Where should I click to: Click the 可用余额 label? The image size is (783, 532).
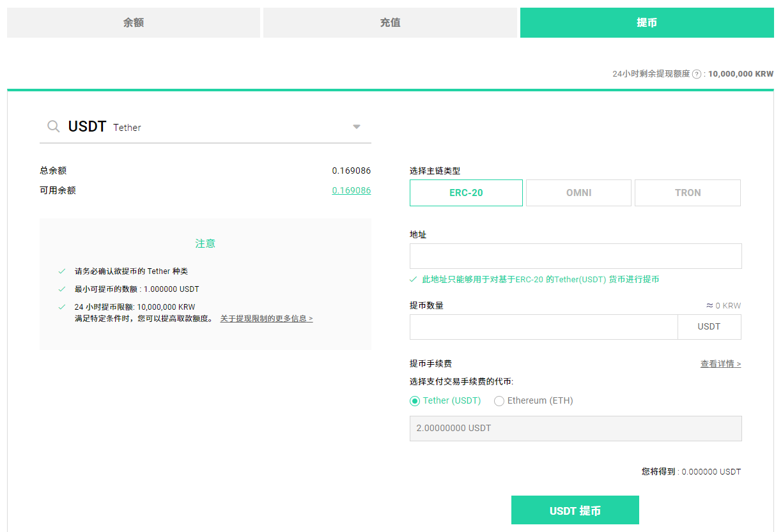coord(58,190)
